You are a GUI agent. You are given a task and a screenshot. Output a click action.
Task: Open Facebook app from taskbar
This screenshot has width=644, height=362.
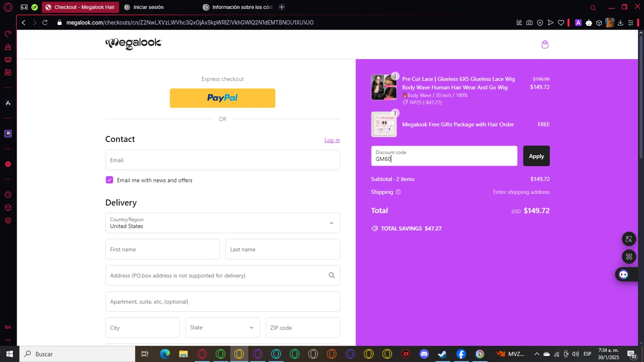click(461, 354)
